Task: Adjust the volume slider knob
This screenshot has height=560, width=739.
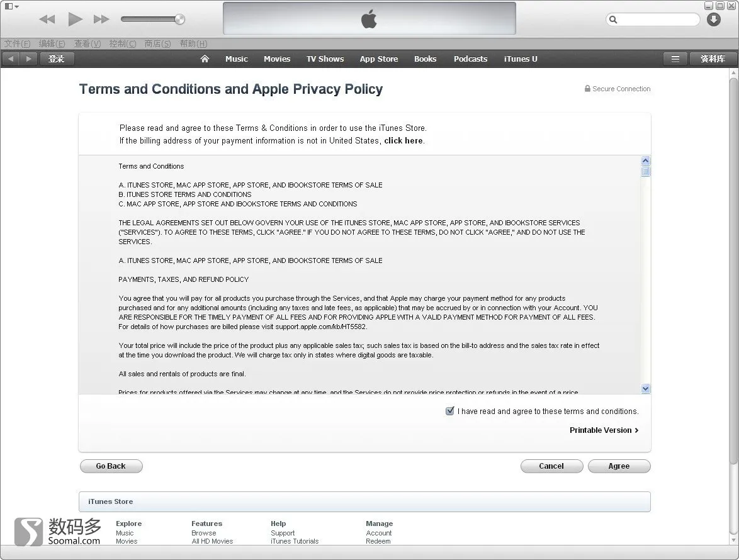Action: [x=179, y=20]
